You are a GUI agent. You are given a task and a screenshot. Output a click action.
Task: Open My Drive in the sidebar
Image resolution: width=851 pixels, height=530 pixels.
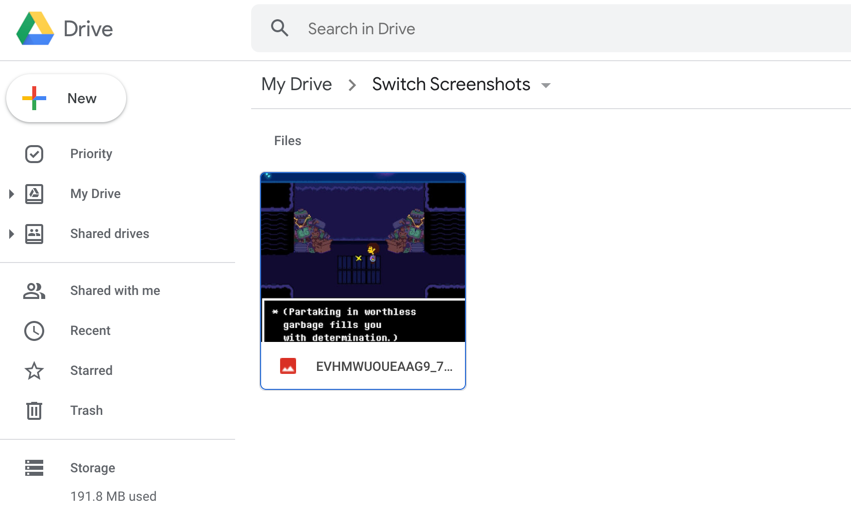click(x=96, y=194)
